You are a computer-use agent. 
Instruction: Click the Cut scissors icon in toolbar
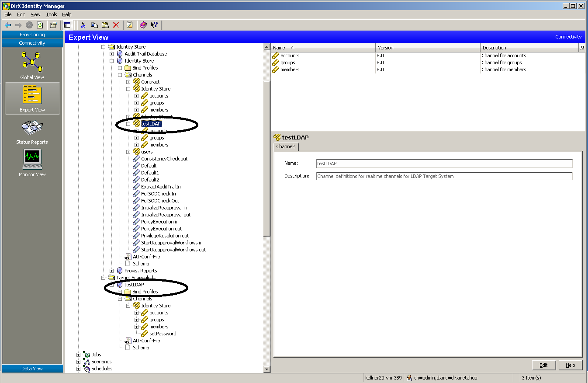point(83,25)
